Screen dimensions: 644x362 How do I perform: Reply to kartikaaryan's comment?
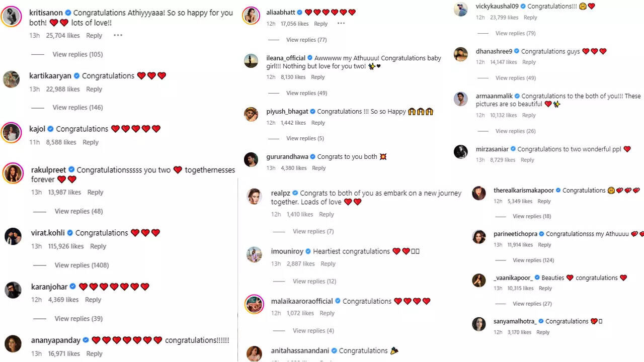pyautogui.click(x=94, y=89)
